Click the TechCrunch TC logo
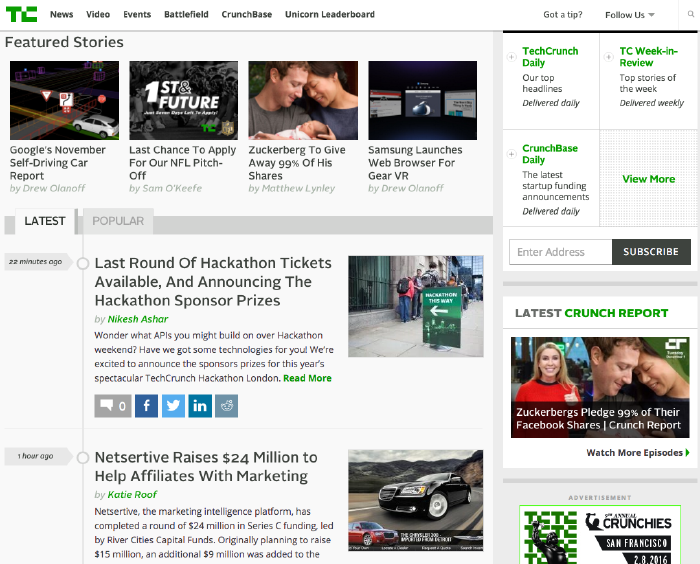 click(21, 14)
